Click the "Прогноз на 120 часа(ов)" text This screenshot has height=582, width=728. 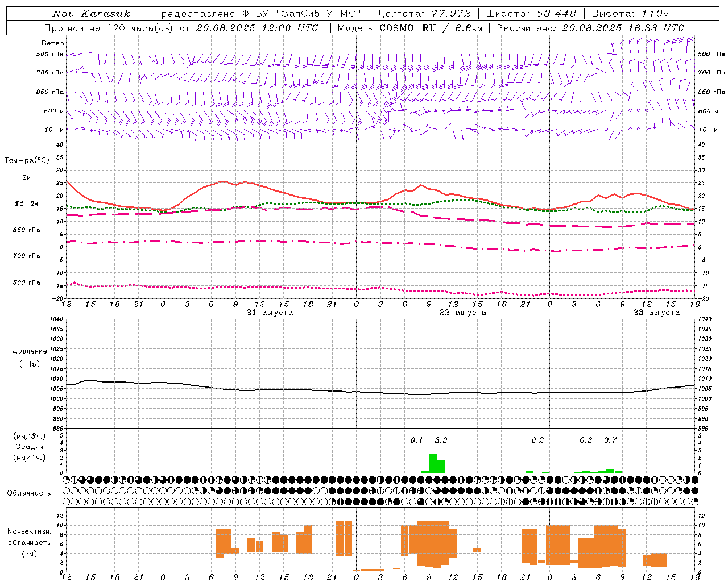[109, 28]
